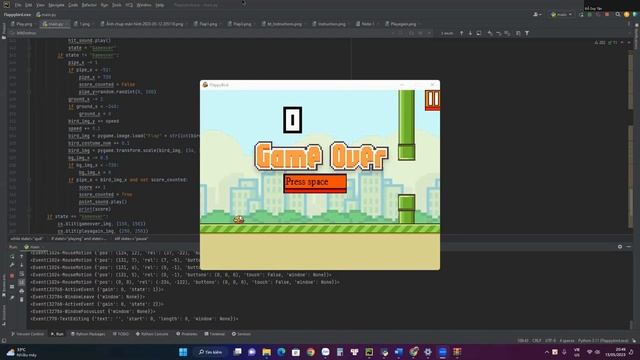Click the orange 'Press space' button
The width and height of the screenshot is (640, 360).
coord(315,183)
